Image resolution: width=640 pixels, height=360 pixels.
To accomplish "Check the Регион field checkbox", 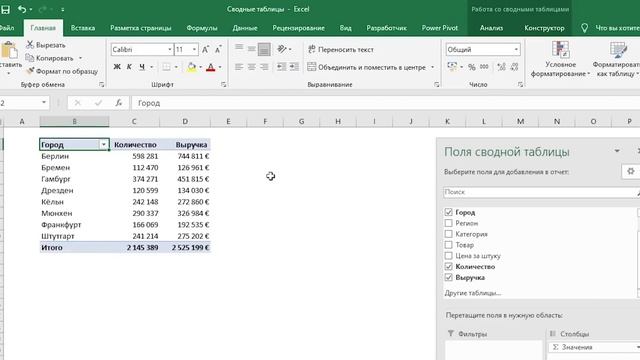I will click(x=449, y=223).
